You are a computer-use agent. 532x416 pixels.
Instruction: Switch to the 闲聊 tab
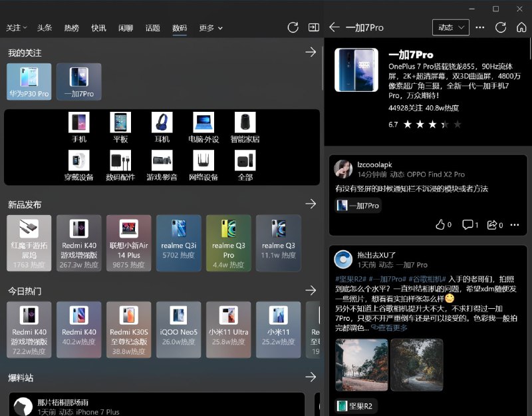point(124,28)
